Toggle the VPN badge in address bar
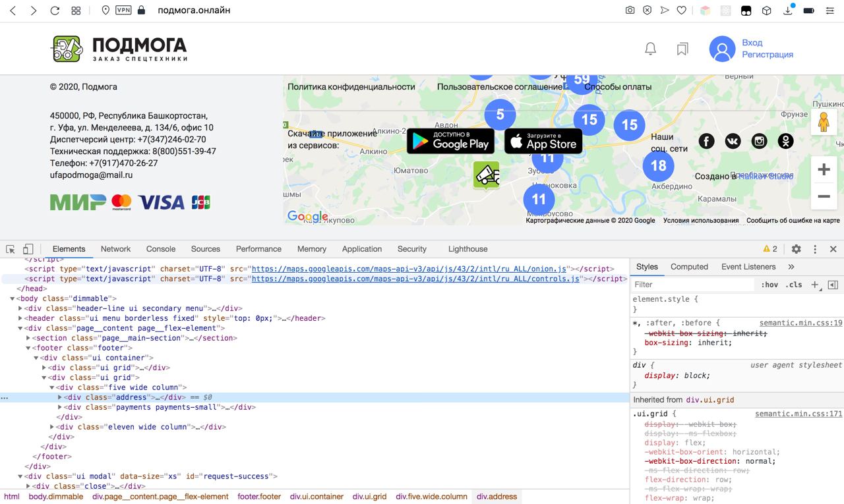Image resolution: width=844 pixels, height=504 pixels. click(x=123, y=11)
